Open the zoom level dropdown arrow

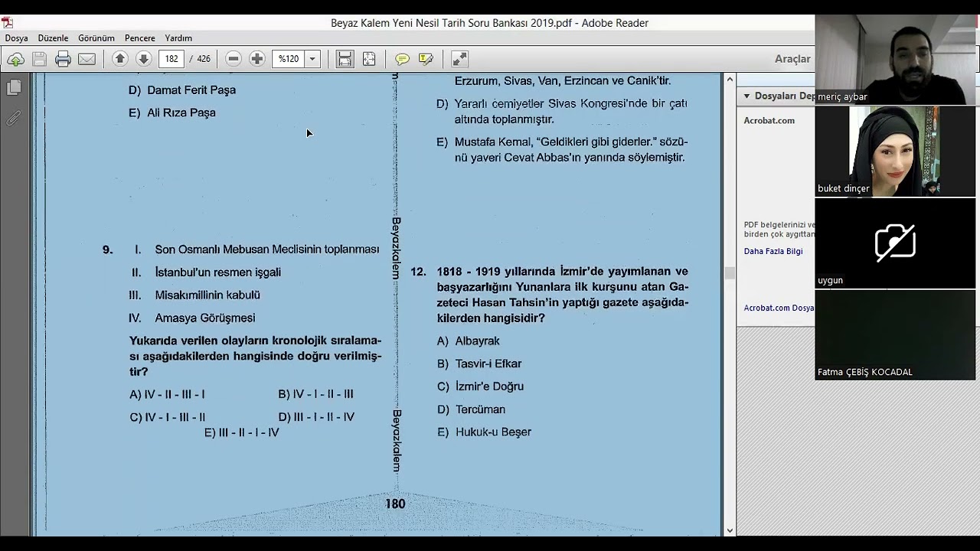pyautogui.click(x=312, y=59)
